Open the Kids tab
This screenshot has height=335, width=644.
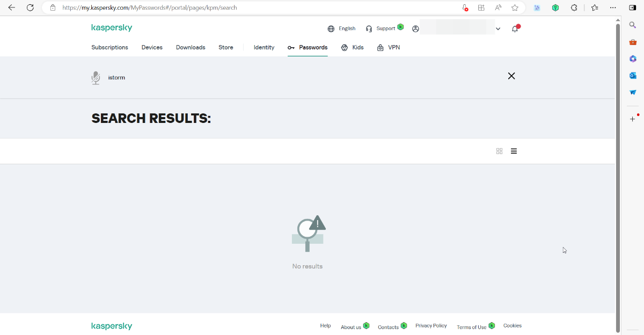click(x=352, y=47)
